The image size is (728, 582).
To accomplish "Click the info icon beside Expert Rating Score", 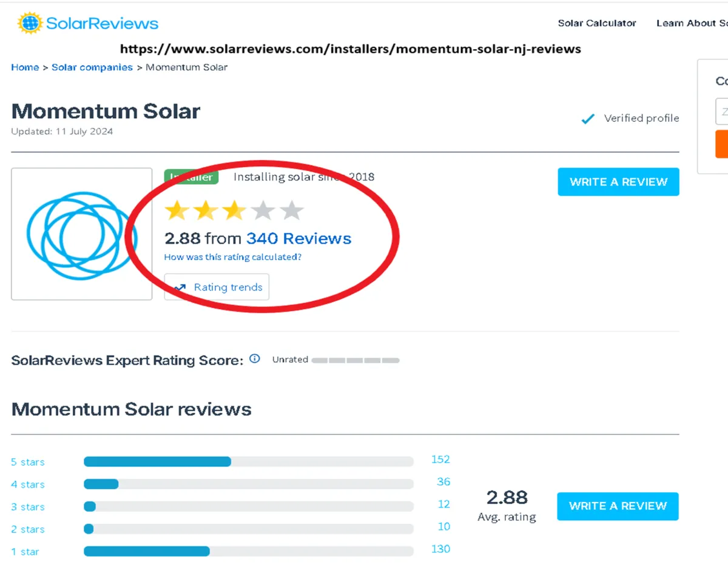I will 255,358.
